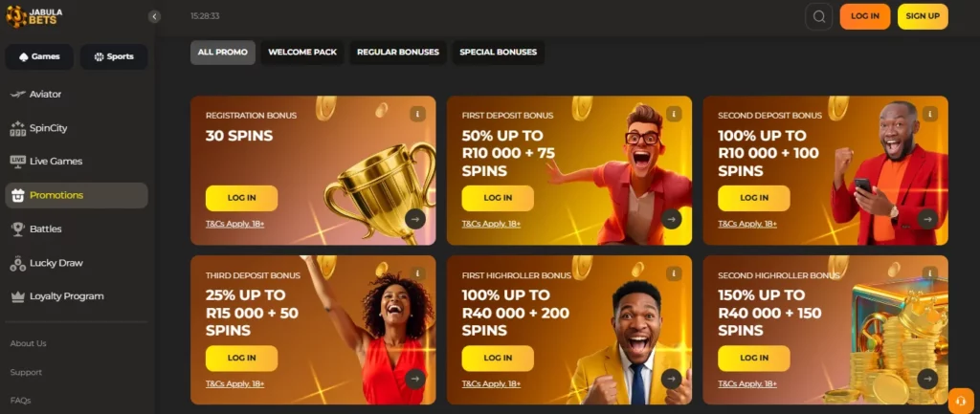Open First Deposit Bonus details via arrow

671,219
